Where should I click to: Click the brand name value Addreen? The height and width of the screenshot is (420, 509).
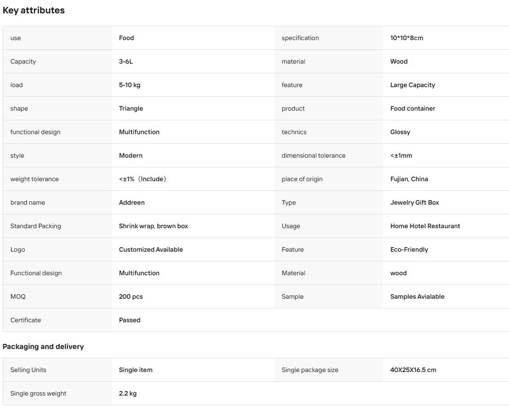point(132,202)
